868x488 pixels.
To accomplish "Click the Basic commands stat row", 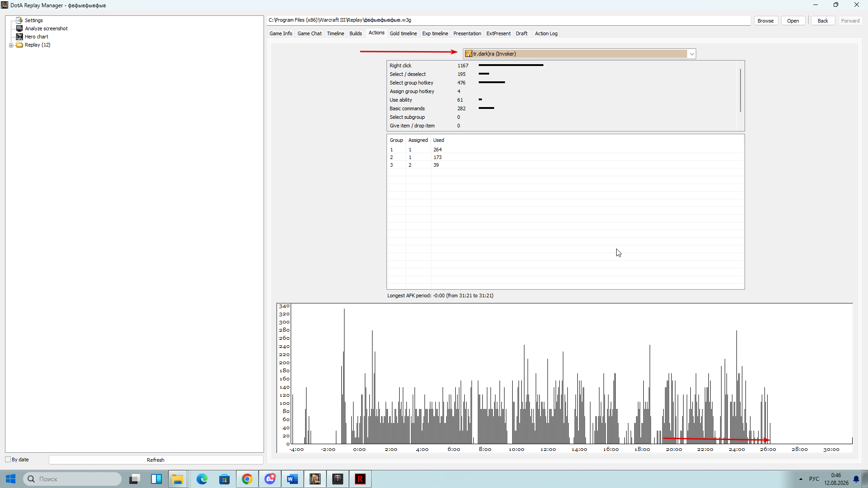I will point(562,108).
